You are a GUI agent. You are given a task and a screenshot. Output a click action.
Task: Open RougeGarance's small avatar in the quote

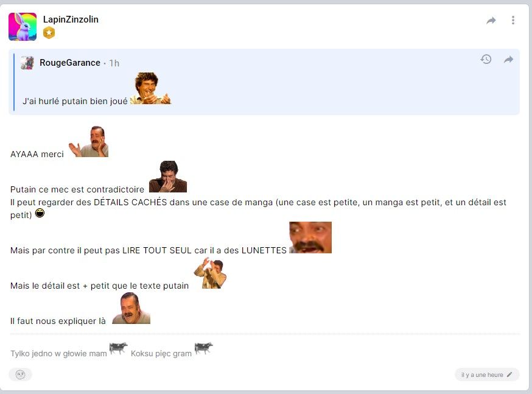pyautogui.click(x=27, y=63)
